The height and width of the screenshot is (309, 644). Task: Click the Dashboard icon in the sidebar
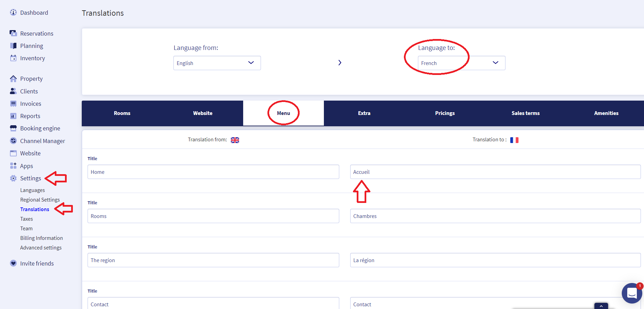[13, 12]
